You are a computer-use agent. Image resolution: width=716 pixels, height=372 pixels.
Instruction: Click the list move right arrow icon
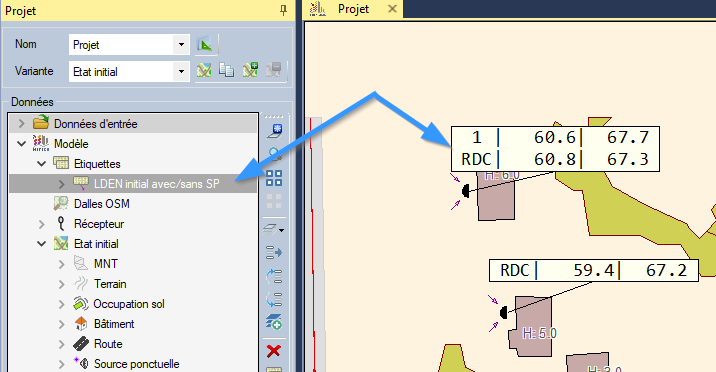pyautogui.click(x=274, y=252)
